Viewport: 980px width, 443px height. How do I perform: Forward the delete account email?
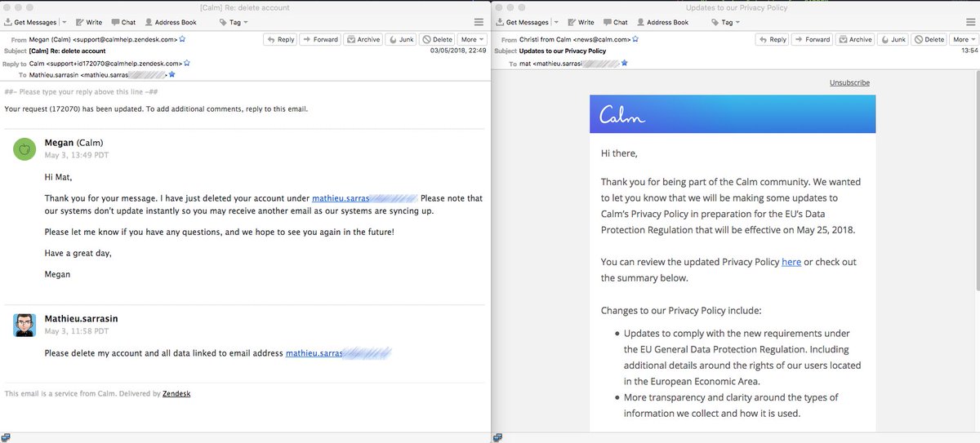(x=320, y=39)
